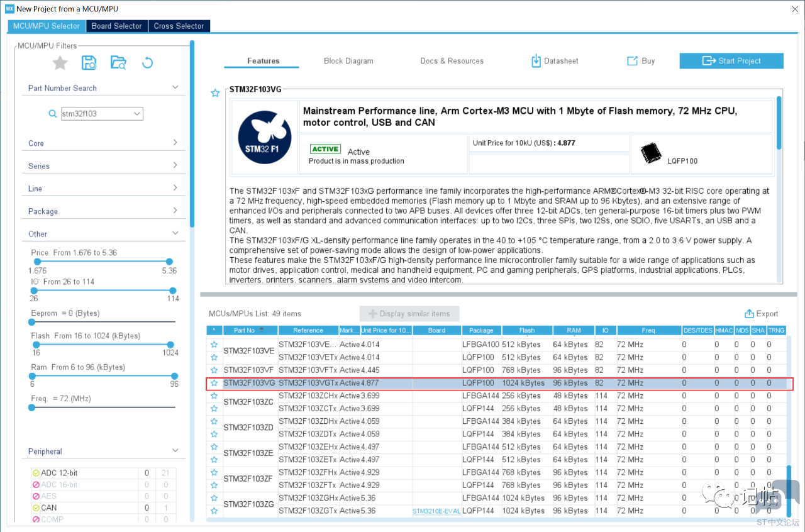Click the ADC 12-bit peripheral status icon
This screenshot has height=532, width=805.
click(x=36, y=473)
